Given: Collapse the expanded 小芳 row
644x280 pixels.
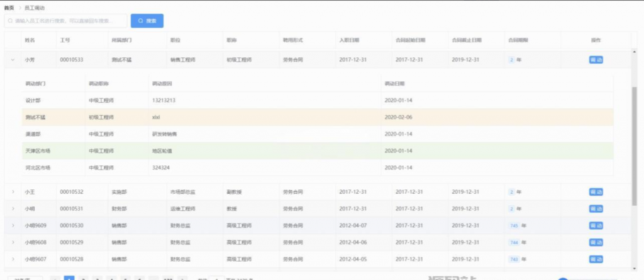Looking at the screenshot, I should (x=13, y=60).
